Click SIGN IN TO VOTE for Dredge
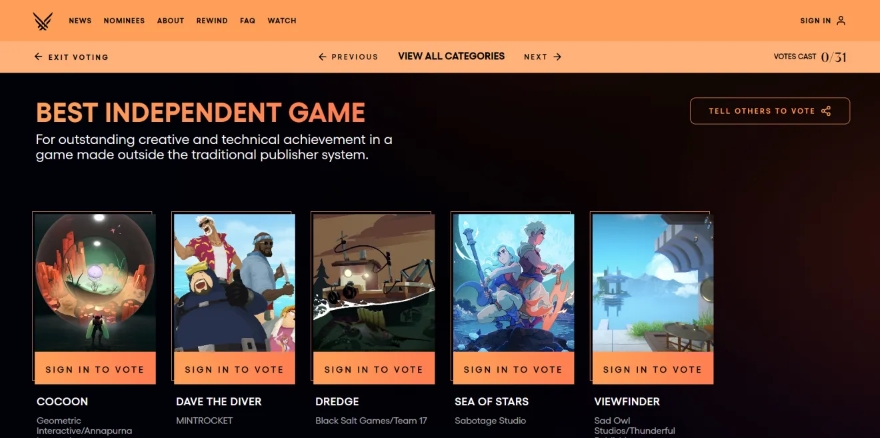 pyautogui.click(x=374, y=369)
